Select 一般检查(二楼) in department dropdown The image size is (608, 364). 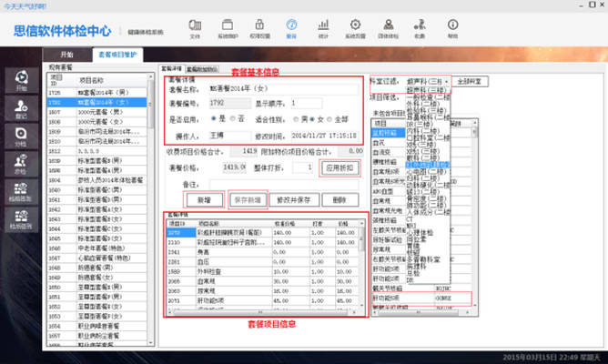pyautogui.click(x=428, y=96)
